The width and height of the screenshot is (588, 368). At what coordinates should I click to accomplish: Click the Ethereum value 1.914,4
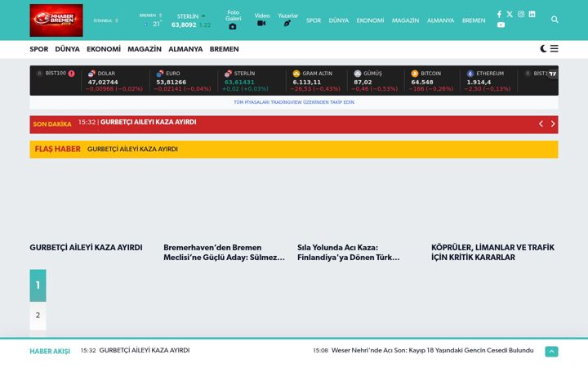[479, 82]
